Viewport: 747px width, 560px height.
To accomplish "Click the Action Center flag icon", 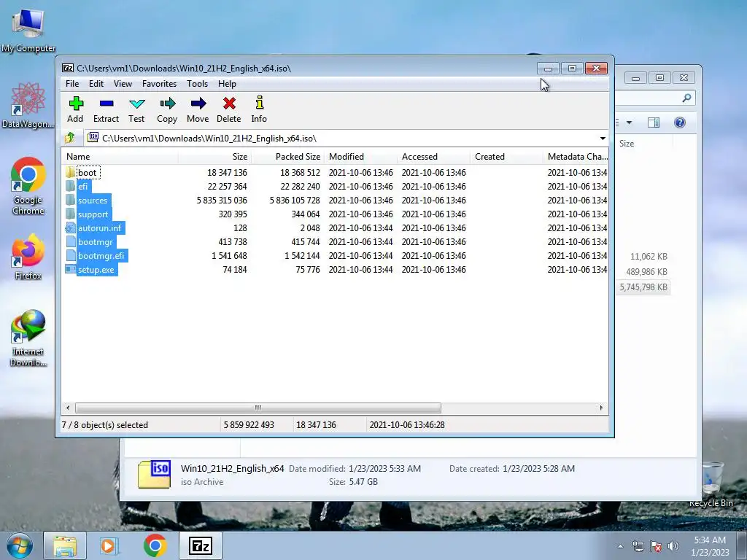I will pyautogui.click(x=656, y=546).
